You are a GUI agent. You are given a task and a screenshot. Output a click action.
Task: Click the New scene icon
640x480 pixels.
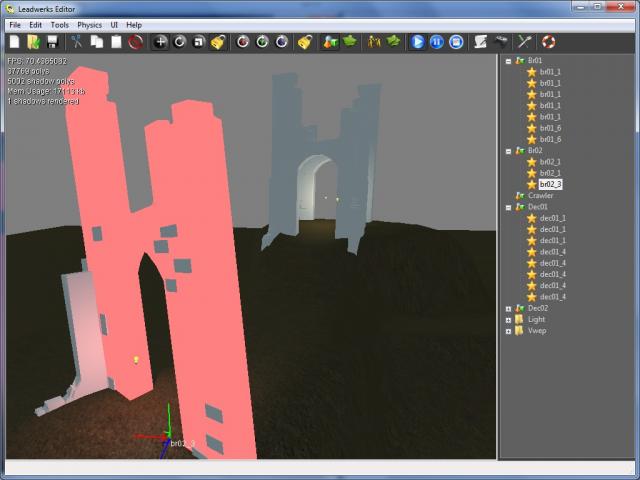(x=14, y=42)
